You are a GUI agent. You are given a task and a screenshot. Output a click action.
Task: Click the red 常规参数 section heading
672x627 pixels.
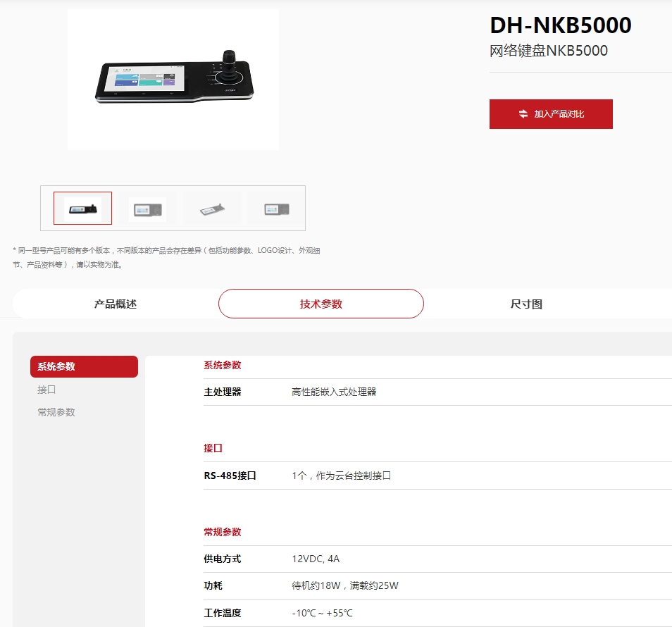coord(223,532)
